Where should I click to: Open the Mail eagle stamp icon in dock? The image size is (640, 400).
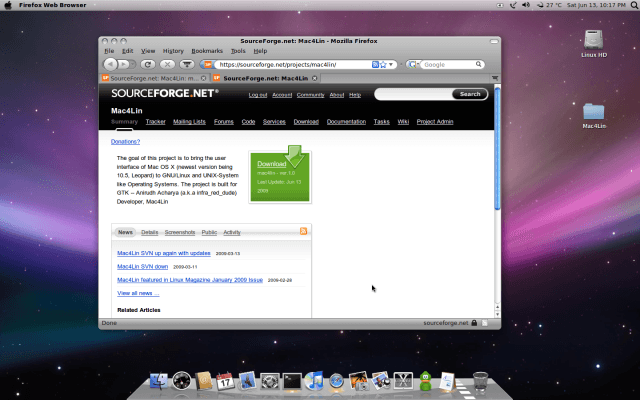(x=247, y=380)
